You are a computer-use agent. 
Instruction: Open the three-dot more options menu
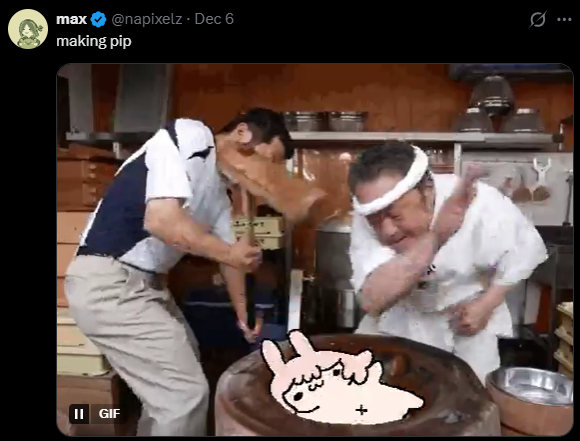tap(564, 20)
